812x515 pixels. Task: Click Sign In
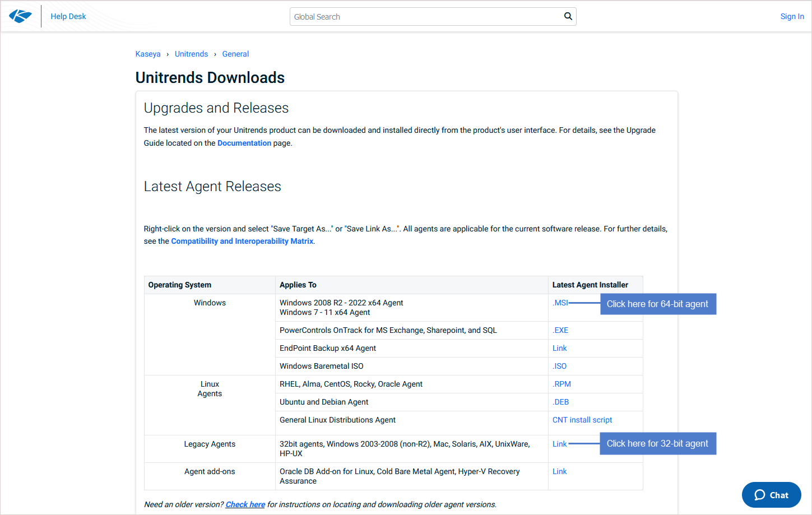coord(792,16)
